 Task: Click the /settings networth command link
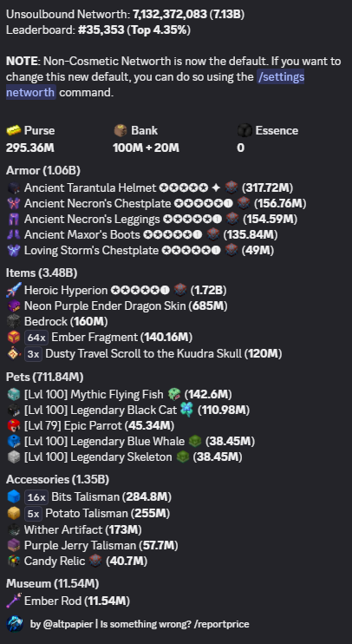click(280, 76)
